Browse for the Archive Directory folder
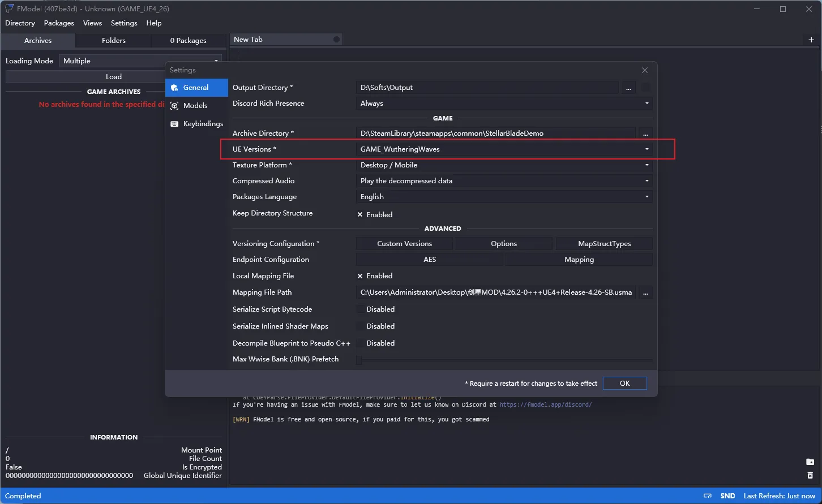Screen dimensions: 822x504 [645, 133]
